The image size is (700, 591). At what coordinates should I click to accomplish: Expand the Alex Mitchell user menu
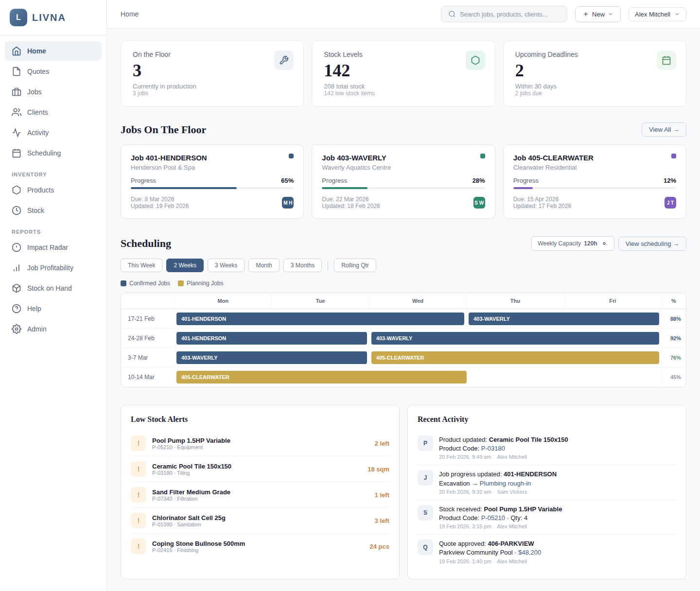(657, 15)
